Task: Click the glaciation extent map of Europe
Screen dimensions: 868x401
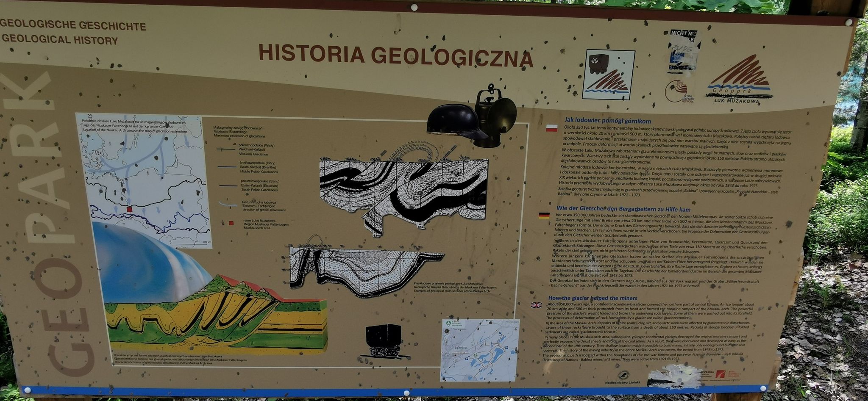Action: (x=143, y=180)
